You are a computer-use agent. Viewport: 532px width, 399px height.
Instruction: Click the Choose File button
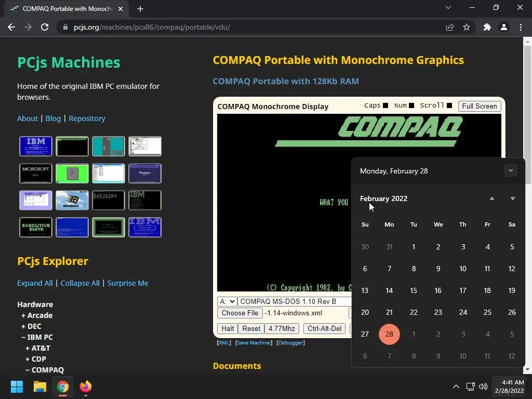(240, 313)
